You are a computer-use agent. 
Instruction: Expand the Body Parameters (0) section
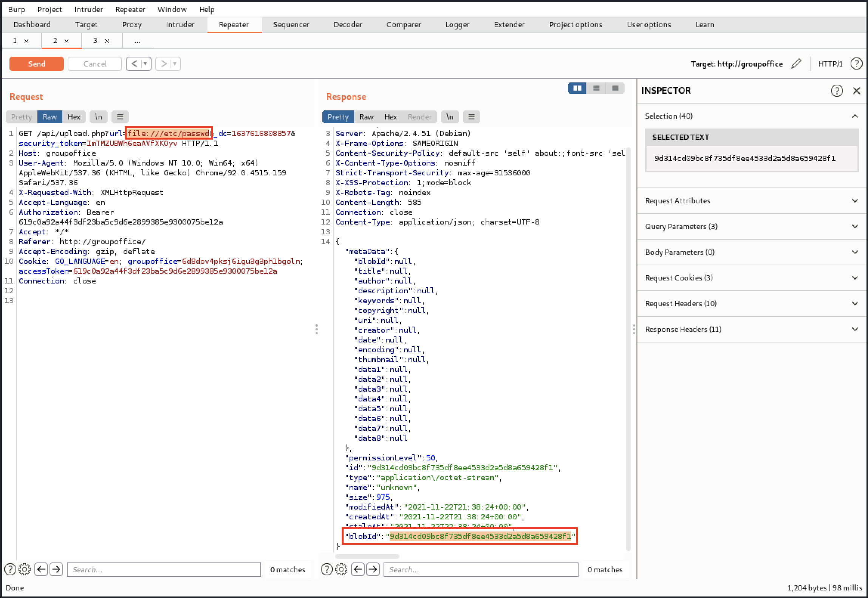pyautogui.click(x=751, y=252)
